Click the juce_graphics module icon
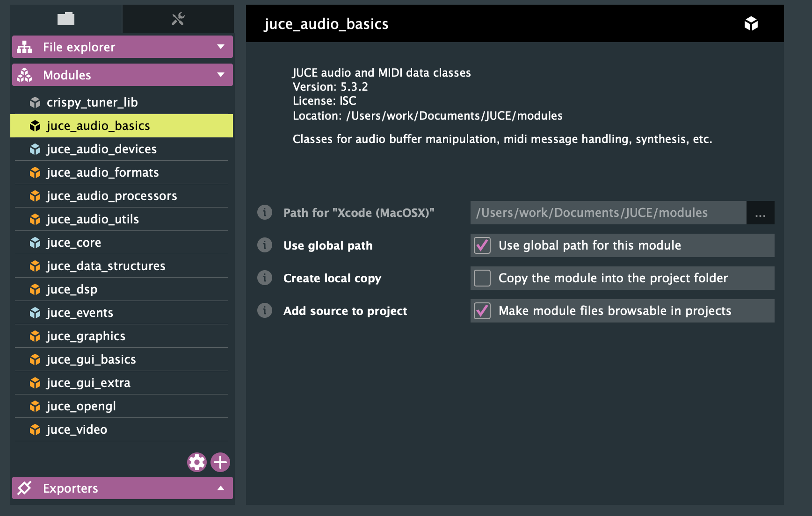 [35, 336]
